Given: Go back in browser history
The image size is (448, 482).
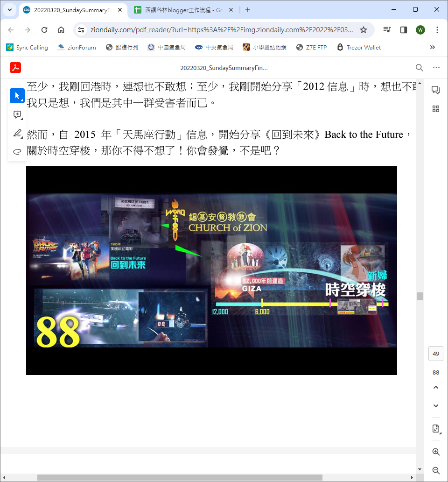Looking at the screenshot, I should click(x=11, y=30).
